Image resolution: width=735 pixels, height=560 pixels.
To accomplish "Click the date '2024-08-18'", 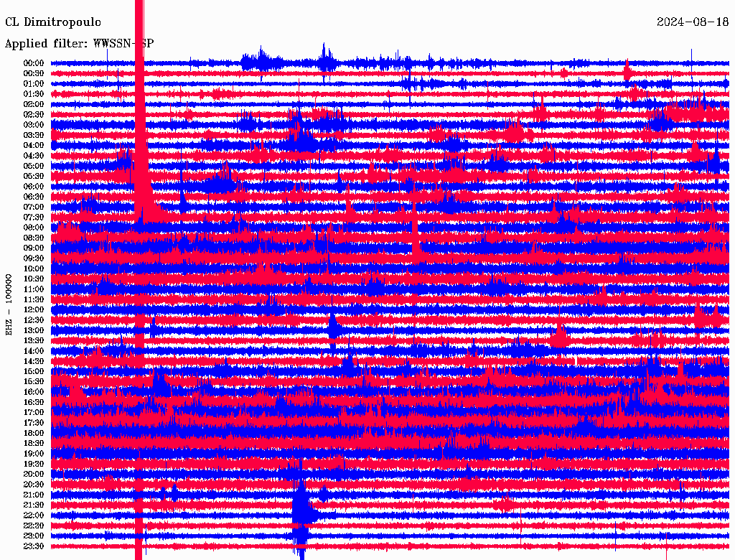I will click(693, 22).
